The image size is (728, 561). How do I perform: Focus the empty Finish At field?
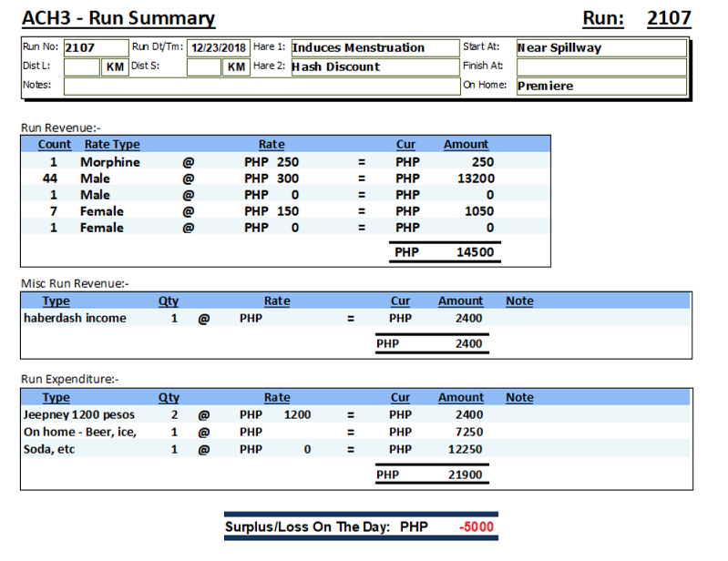pyautogui.click(x=600, y=66)
